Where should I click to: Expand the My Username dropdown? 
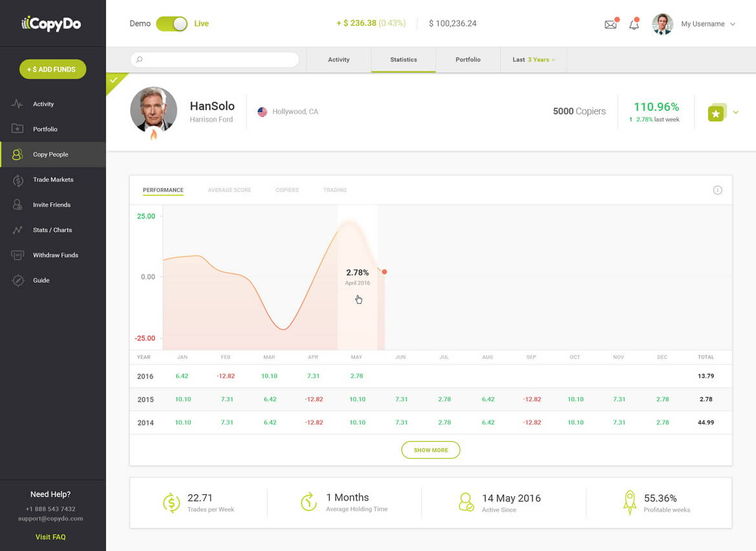pos(708,24)
